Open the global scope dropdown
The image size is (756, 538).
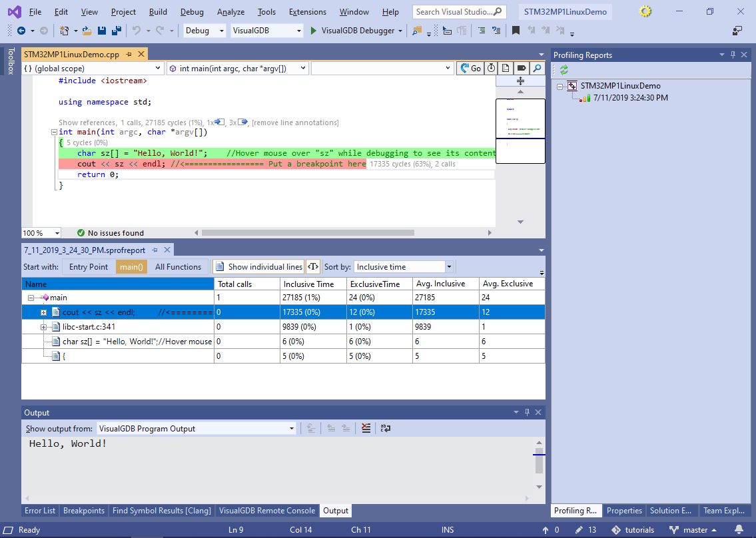pyautogui.click(x=158, y=69)
